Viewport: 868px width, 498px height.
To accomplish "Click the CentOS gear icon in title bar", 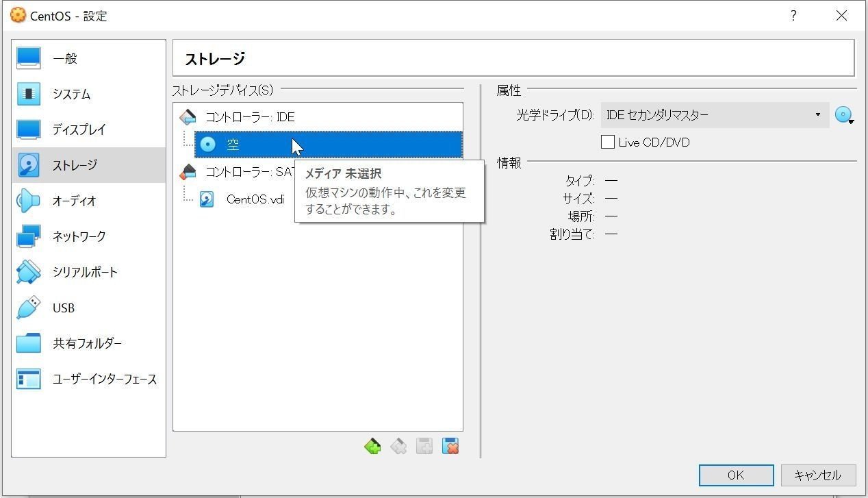I will [18, 15].
